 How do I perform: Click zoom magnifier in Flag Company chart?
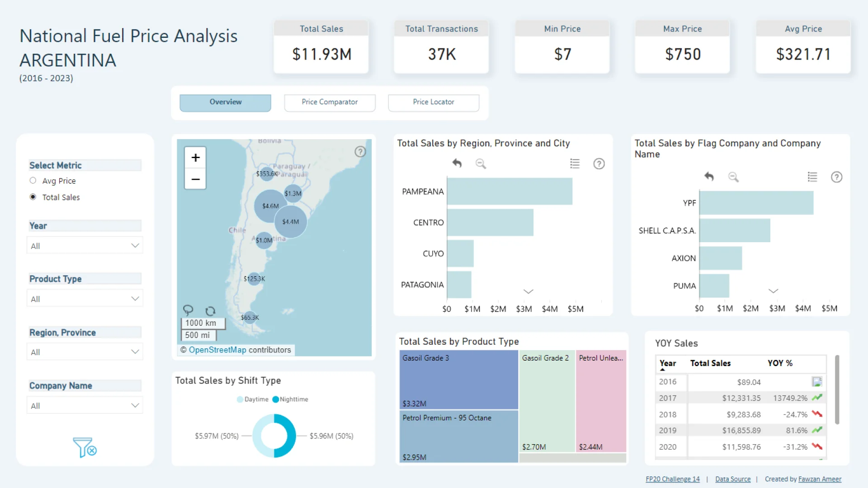[x=733, y=177]
